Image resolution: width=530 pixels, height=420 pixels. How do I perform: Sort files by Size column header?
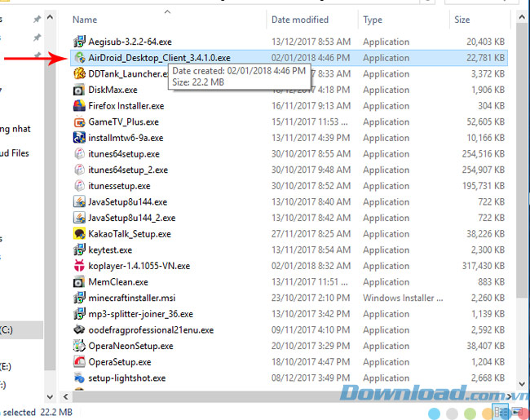click(x=462, y=20)
